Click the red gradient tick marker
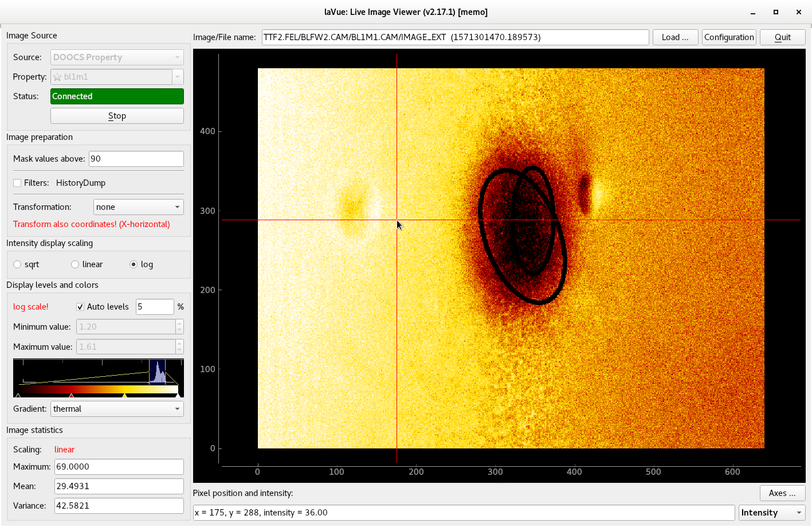The width and height of the screenshot is (812, 527). [71, 395]
